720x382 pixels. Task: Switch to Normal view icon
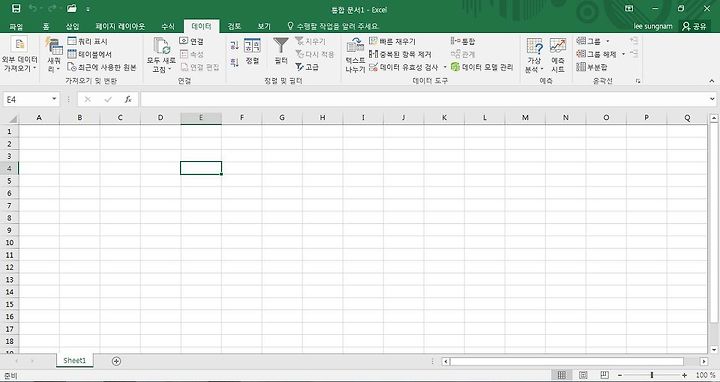[561, 376]
